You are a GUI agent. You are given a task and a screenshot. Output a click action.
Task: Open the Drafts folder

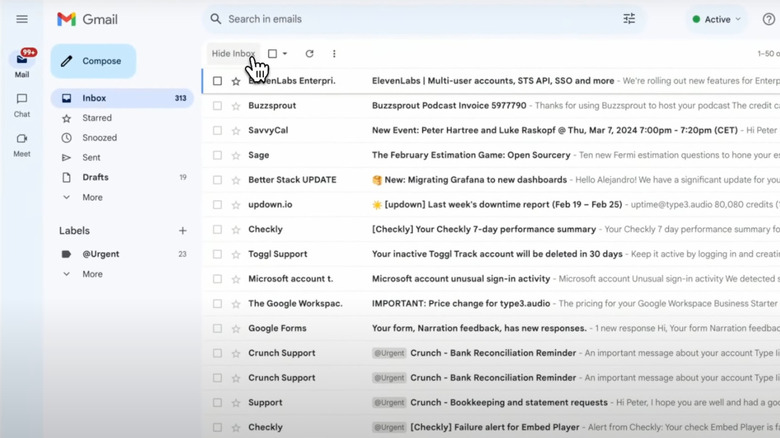tap(95, 177)
